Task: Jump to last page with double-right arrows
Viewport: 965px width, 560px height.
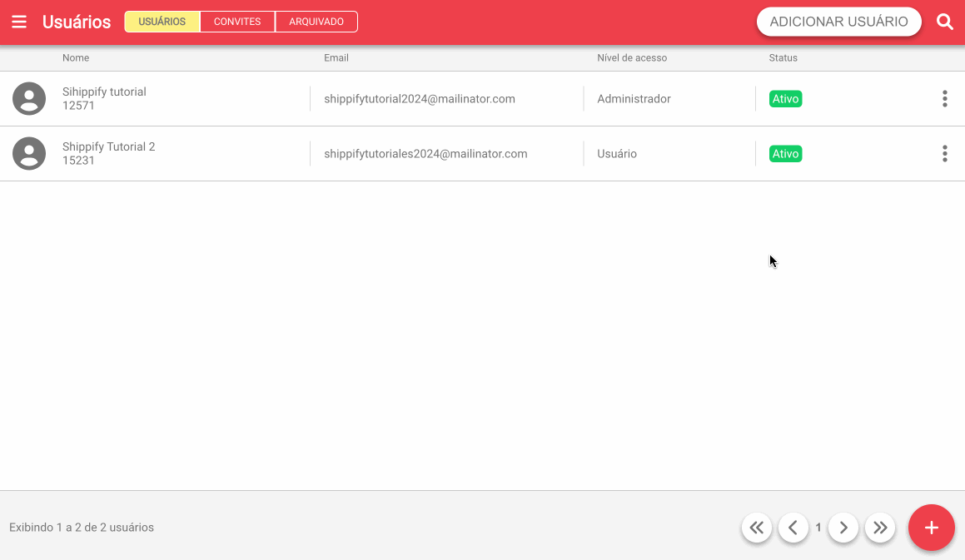Action: click(x=880, y=528)
